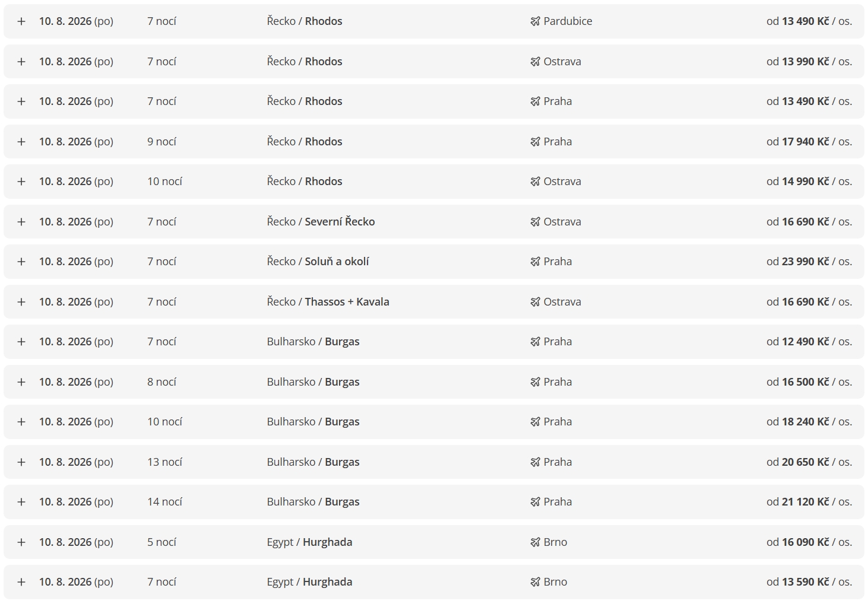The image size is (868, 604).
Task: Click 14 nocí Burgas row price 21 120 Kč
Action: (809, 502)
